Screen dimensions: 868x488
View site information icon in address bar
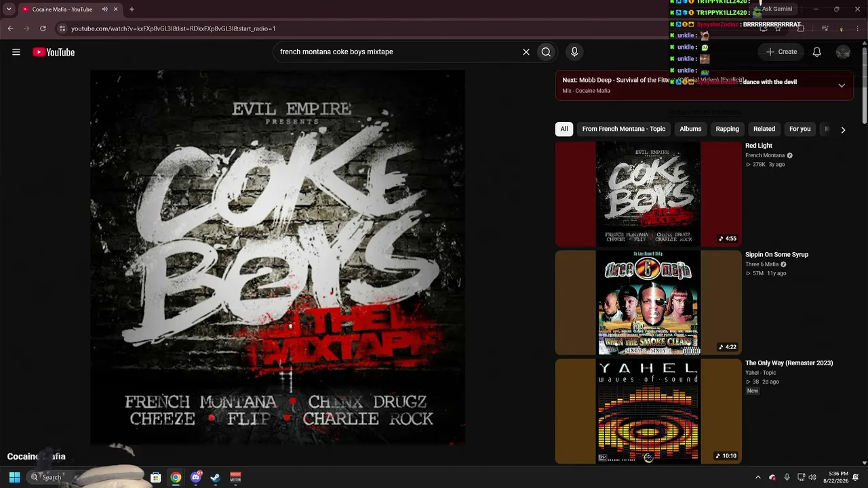click(62, 28)
